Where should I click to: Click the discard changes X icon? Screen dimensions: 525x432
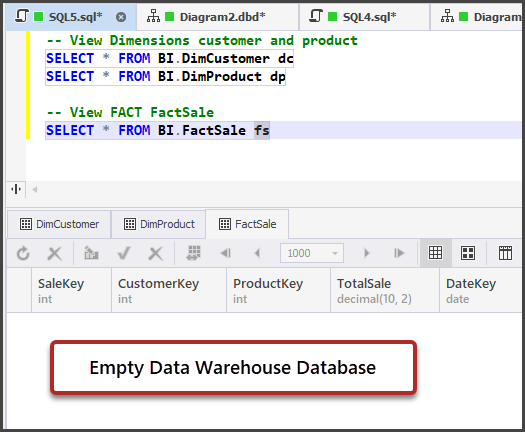(156, 254)
